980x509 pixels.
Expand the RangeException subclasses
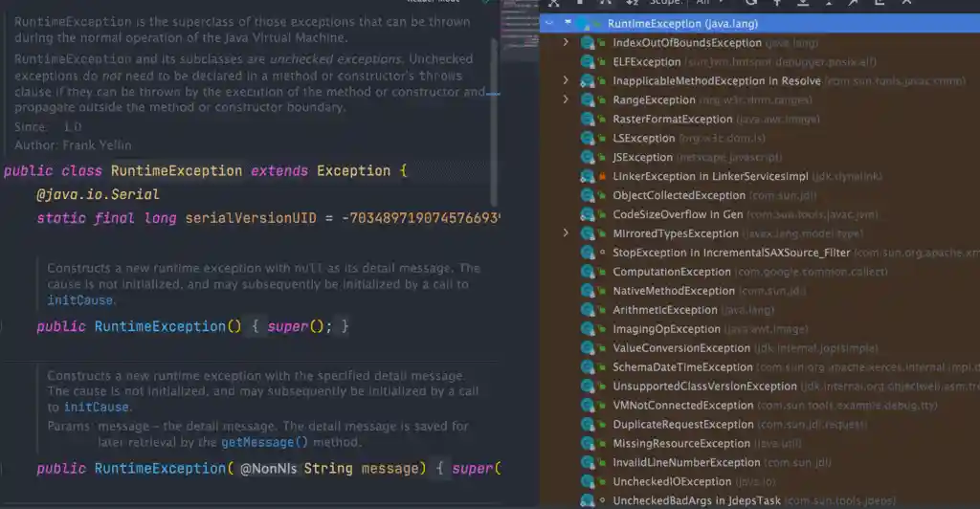point(566,100)
